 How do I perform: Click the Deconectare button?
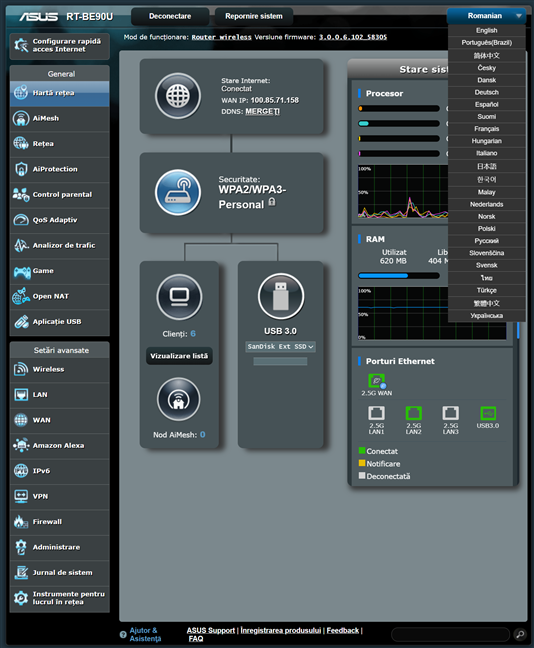pos(170,17)
